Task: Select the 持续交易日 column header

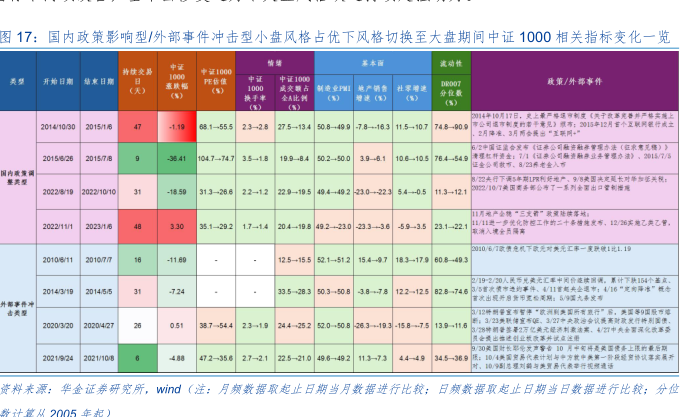Action: (136, 79)
